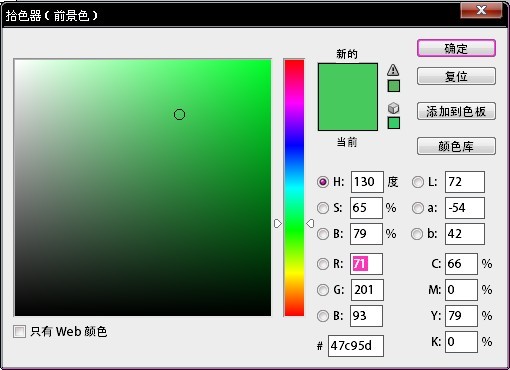Click the 新的 label above the preview
The image size is (510, 370).
(347, 54)
